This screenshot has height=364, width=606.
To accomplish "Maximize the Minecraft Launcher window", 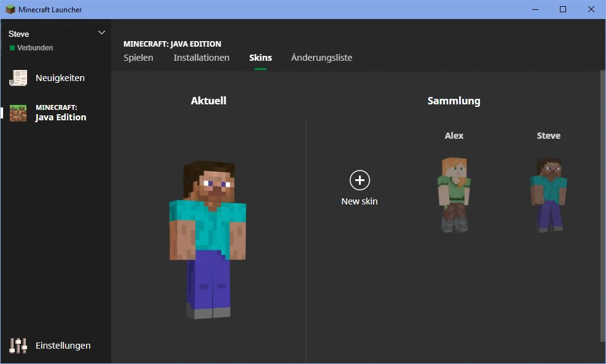I will pyautogui.click(x=563, y=9).
